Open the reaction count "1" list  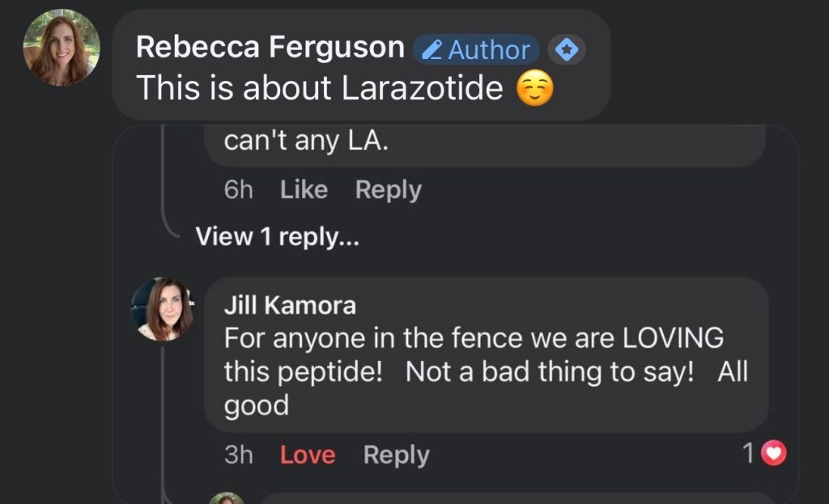point(750,455)
